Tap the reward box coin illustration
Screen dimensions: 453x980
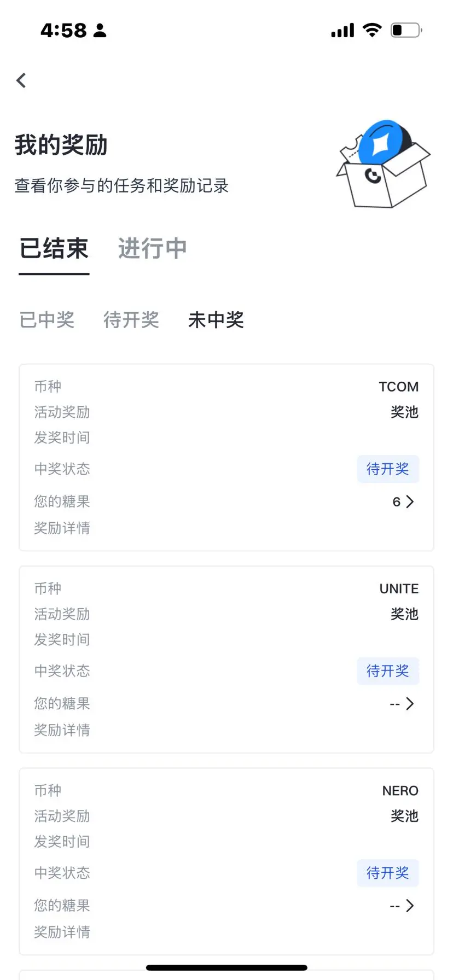383,164
